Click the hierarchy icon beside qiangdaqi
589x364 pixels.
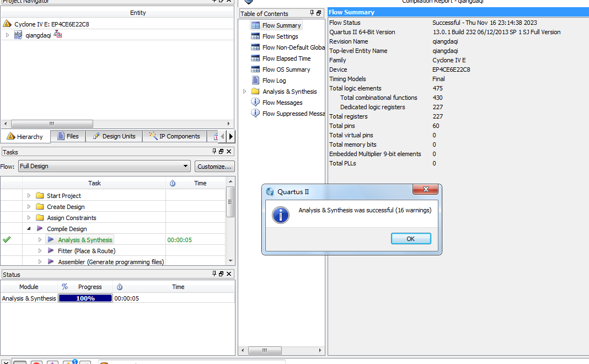pyautogui.click(x=58, y=35)
